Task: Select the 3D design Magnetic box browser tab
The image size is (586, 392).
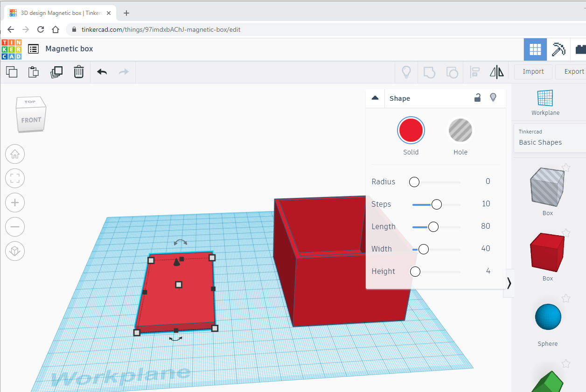Action: tap(60, 13)
